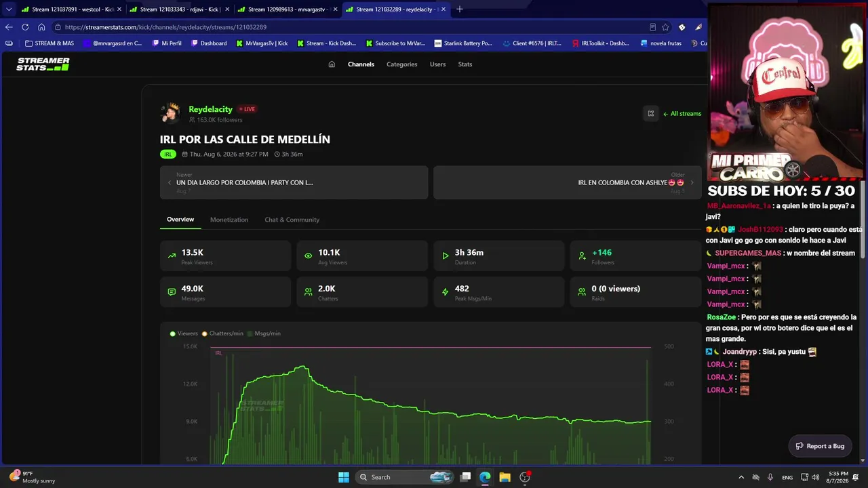Viewport: 868px width, 488px height.
Task: Reload the current page
Action: (25, 27)
